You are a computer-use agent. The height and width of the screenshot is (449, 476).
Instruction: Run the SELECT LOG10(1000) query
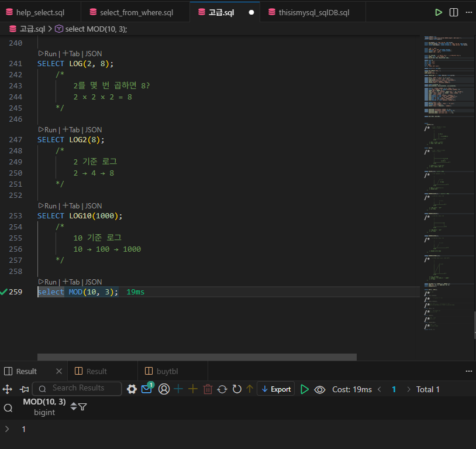pos(48,206)
